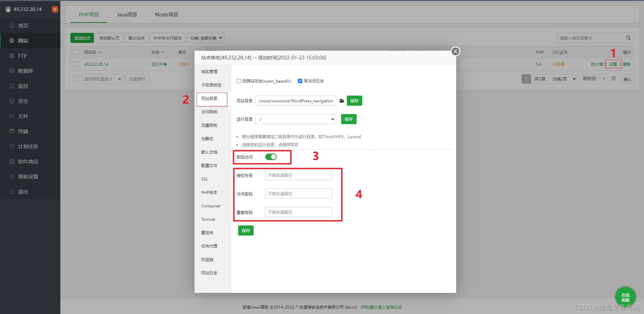Click the grid icon beside 软件商店
Screen dimensions: 644x314
[12, 161]
